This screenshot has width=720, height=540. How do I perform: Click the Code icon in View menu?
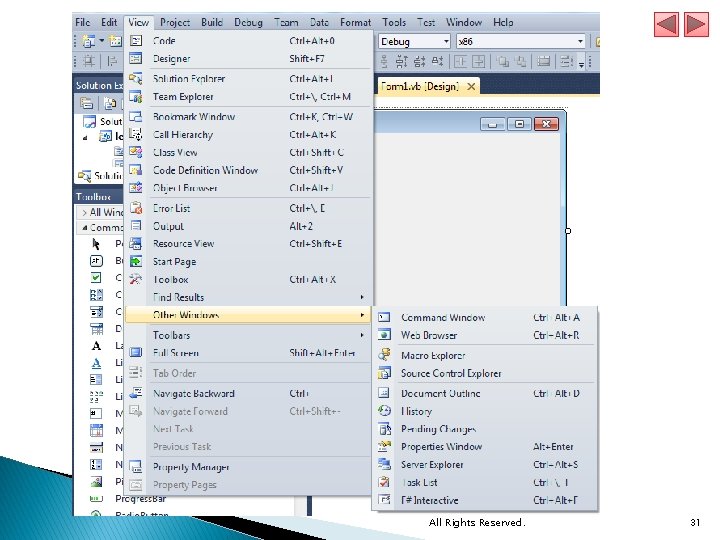pyautogui.click(x=136, y=41)
